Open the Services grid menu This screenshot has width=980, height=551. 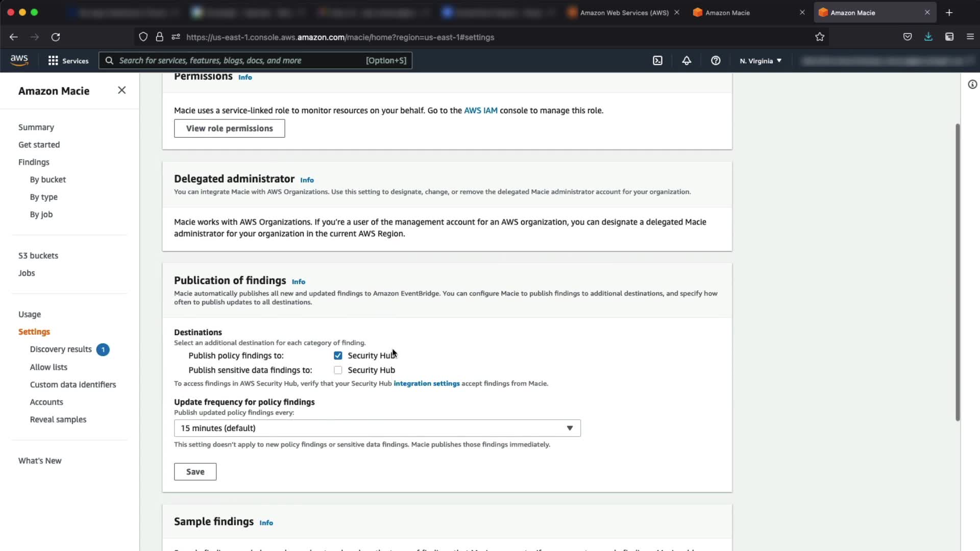click(x=68, y=61)
